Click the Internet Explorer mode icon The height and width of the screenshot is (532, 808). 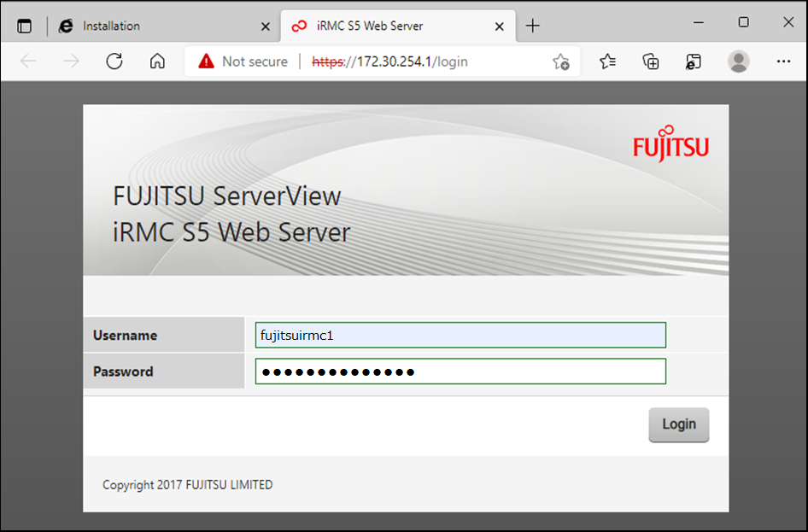point(694,61)
